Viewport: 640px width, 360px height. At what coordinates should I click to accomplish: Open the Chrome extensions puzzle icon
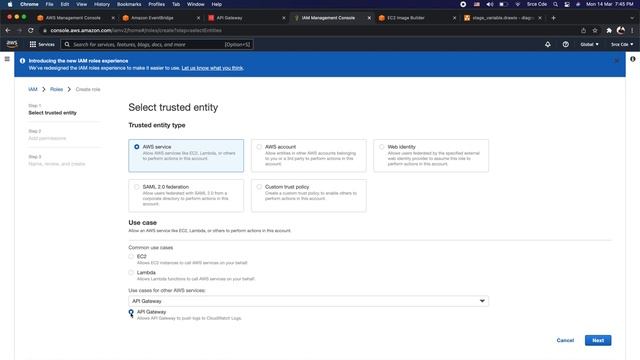tap(609, 31)
